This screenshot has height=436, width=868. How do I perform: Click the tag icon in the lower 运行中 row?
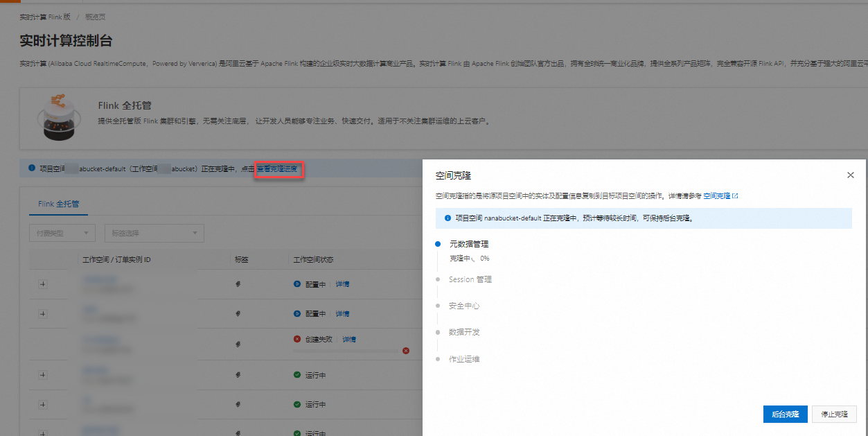coord(238,404)
